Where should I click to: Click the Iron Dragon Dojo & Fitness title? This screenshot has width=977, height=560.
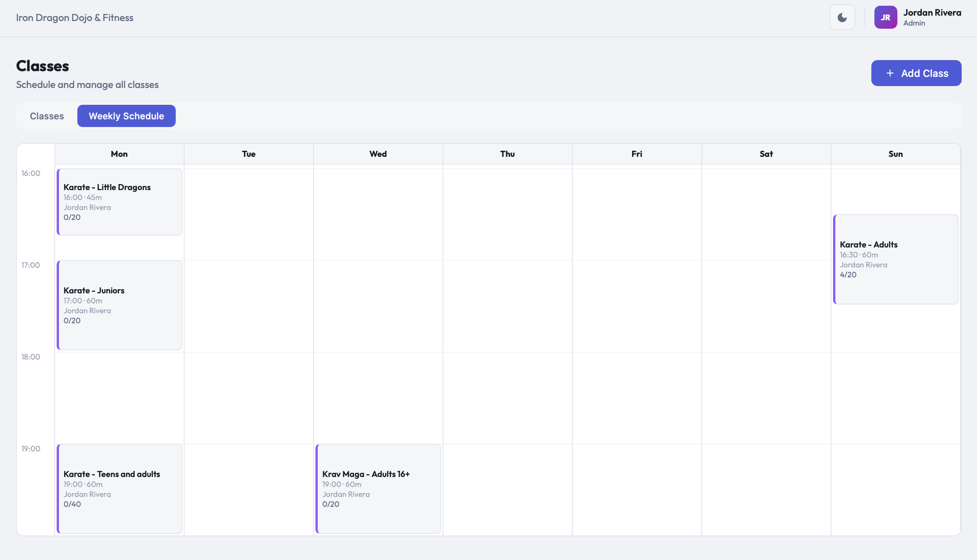(x=74, y=17)
